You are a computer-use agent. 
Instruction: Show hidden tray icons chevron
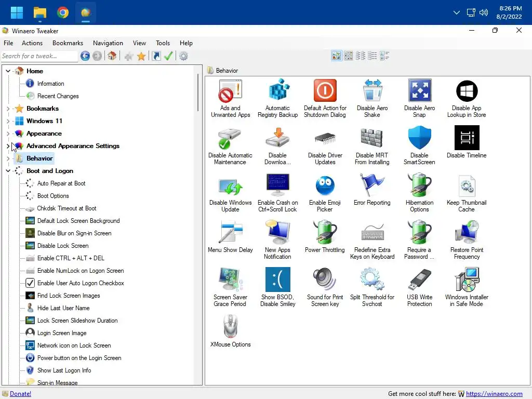pyautogui.click(x=457, y=12)
